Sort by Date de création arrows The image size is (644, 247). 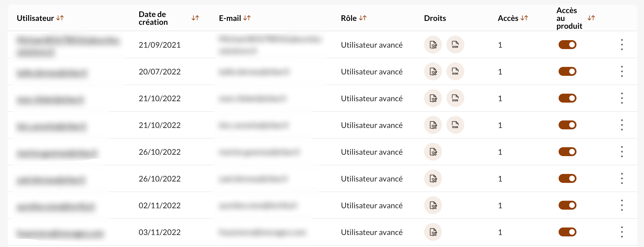[x=195, y=18]
